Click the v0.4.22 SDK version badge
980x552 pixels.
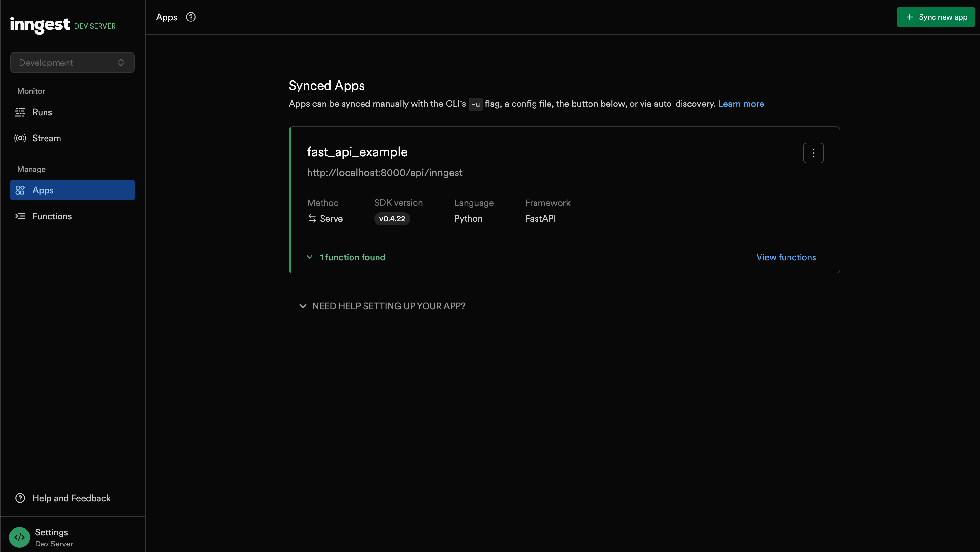tap(392, 219)
